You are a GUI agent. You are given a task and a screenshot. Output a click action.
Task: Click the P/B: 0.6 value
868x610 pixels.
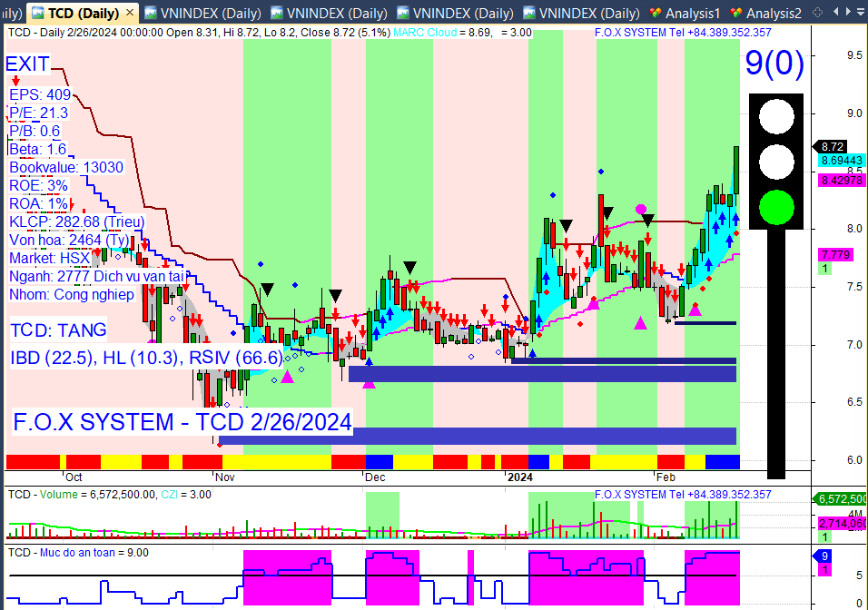click(x=35, y=132)
